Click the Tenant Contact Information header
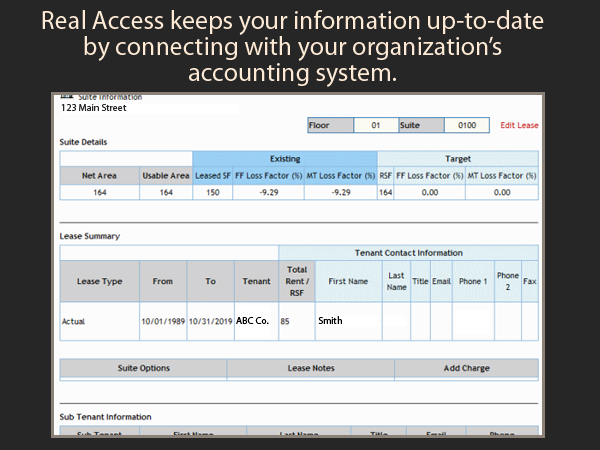This screenshot has width=600, height=450. (409, 253)
